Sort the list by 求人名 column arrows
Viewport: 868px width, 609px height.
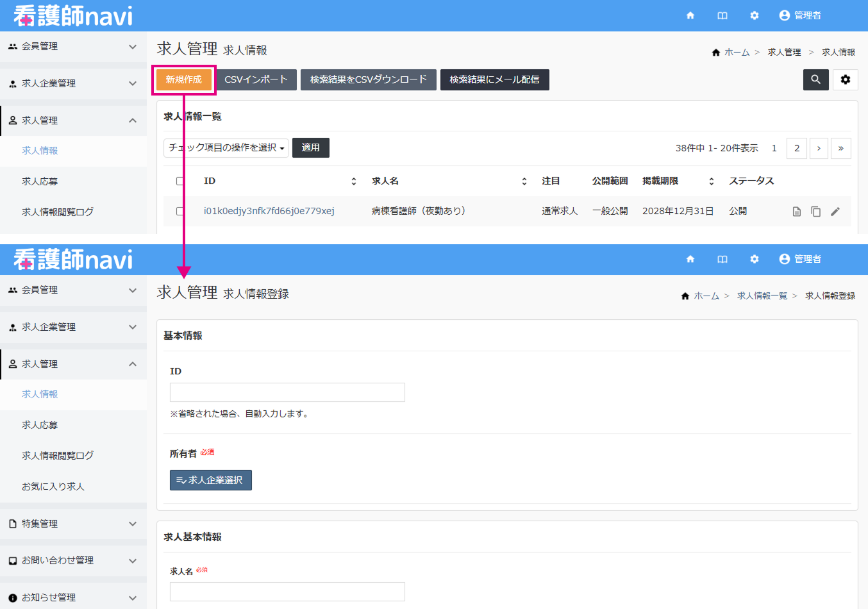(x=524, y=181)
